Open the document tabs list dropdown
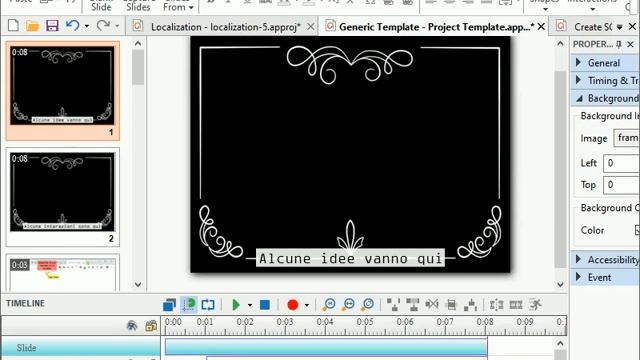 pos(620,27)
